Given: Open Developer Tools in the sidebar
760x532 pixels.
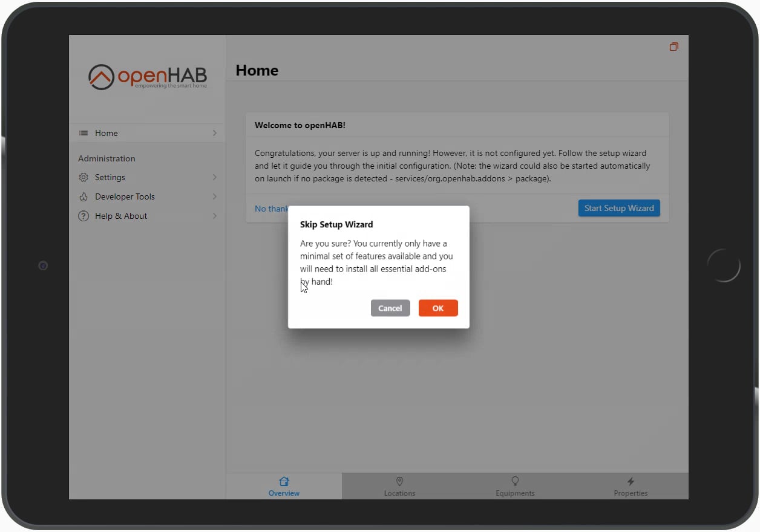Looking at the screenshot, I should 147,196.
